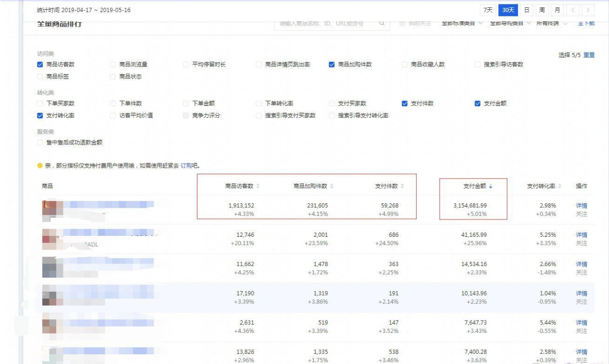Open 详情 for the 3,154,681.99 row
This screenshot has width=609, height=364.
581,206
